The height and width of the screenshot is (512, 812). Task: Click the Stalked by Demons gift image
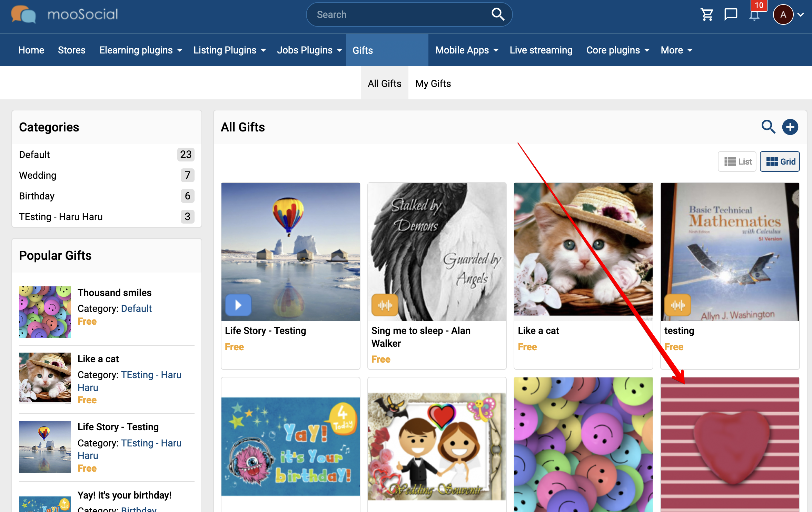click(437, 252)
